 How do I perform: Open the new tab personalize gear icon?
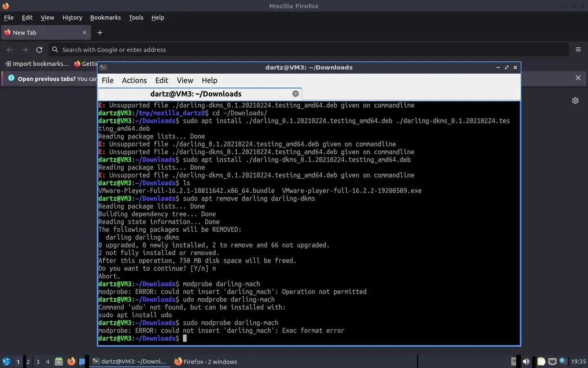[575, 101]
